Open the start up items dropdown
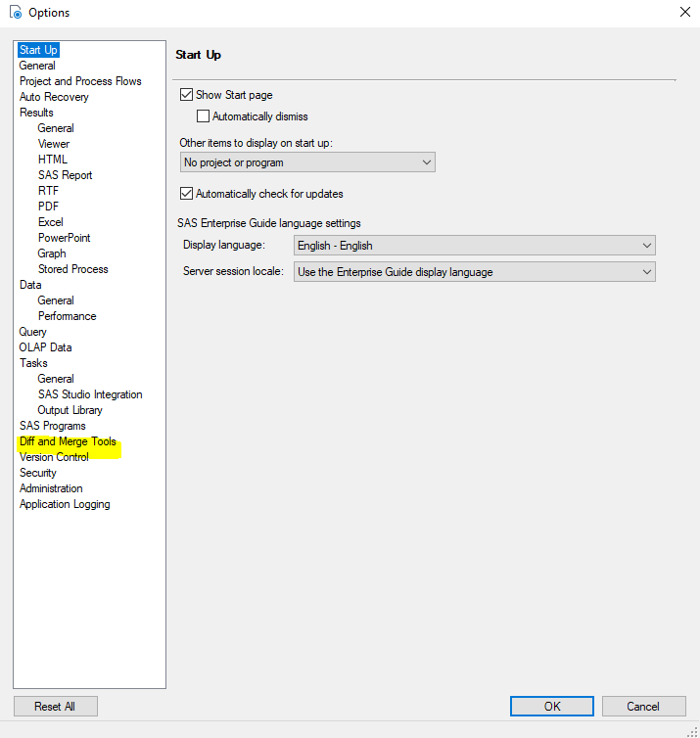Image resolution: width=700 pixels, height=738 pixels. click(307, 162)
